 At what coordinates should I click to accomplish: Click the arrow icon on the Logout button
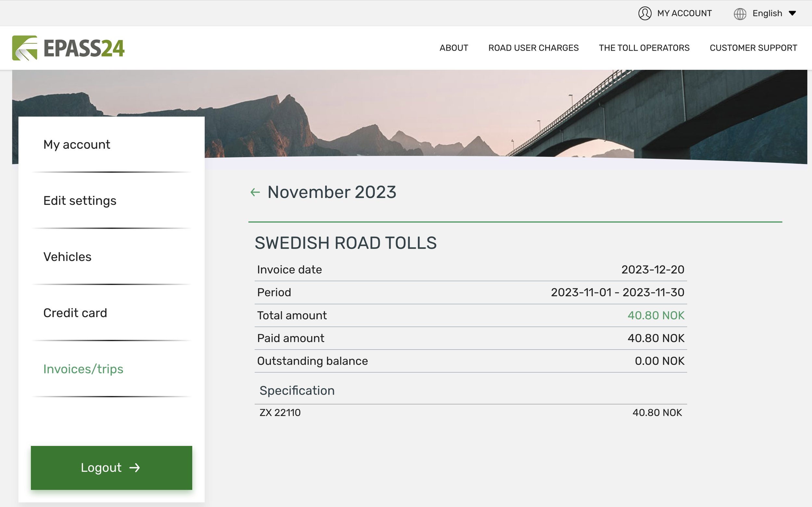134,468
